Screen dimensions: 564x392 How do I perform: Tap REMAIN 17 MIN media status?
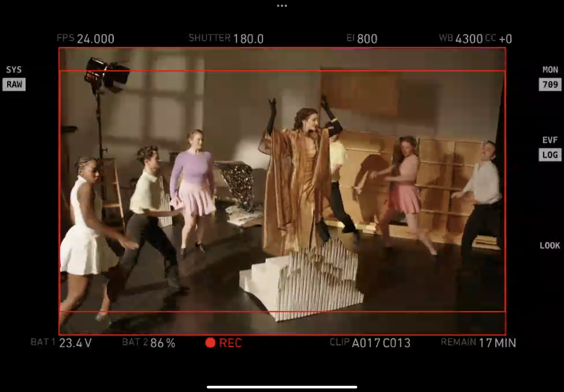coord(478,343)
